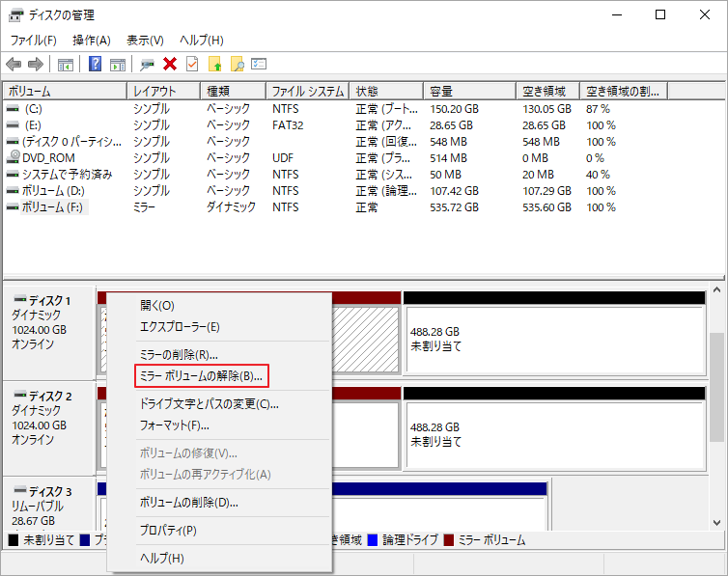Choose 開く(O) from context menu
728x576 pixels.
point(219,306)
